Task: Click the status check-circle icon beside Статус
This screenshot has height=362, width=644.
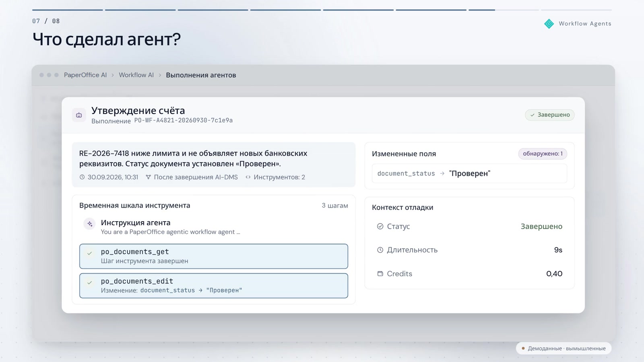Action: [x=380, y=226]
